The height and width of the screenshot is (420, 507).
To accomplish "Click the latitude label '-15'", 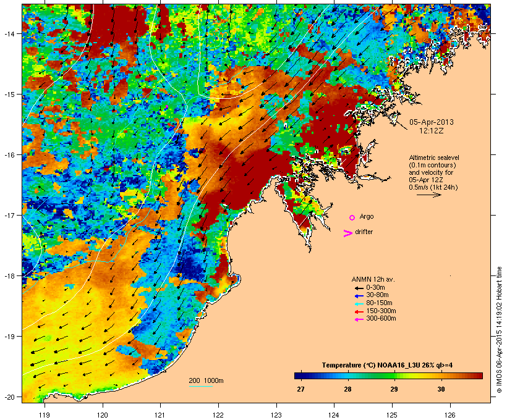I will (x=9, y=94).
